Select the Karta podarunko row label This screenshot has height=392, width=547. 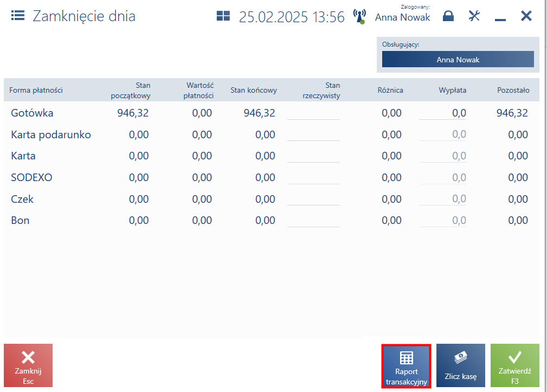click(x=51, y=134)
